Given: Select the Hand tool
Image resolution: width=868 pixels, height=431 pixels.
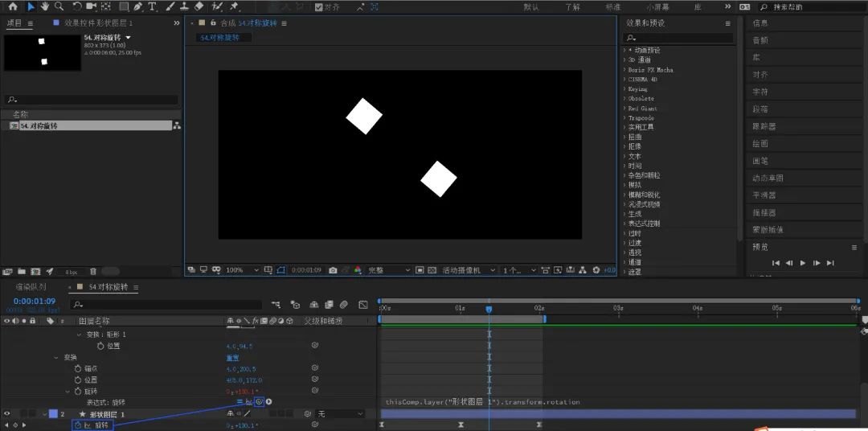Looking at the screenshot, I should coord(44,6).
